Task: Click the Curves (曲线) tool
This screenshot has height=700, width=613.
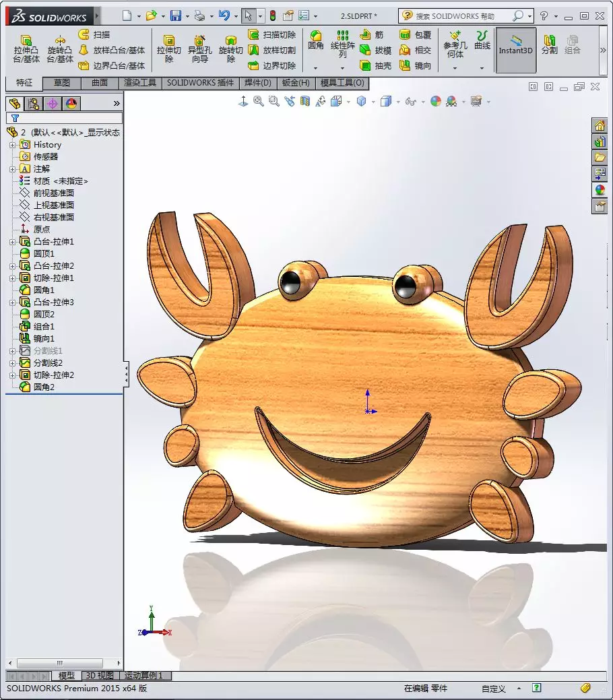Action: (x=482, y=40)
